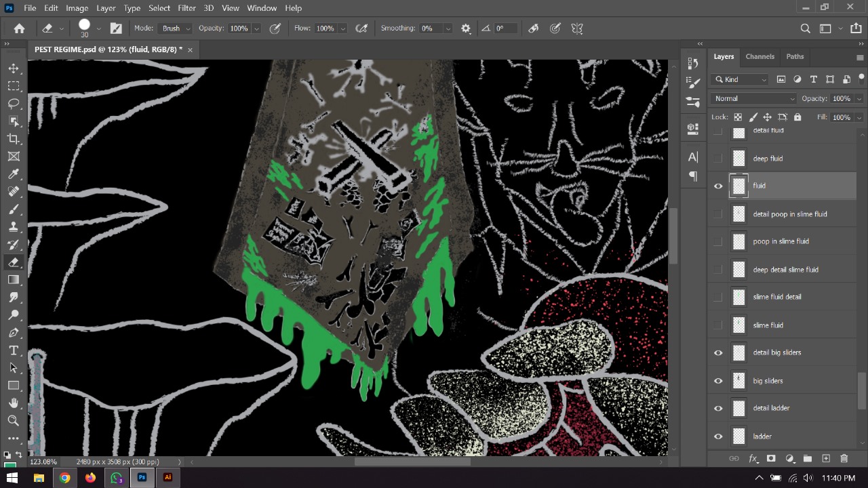
Task: Expand the Flow value dropdown
Action: coord(342,28)
